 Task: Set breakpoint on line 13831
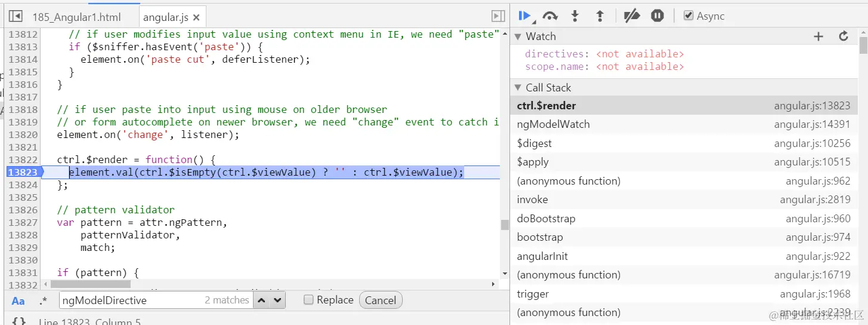pyautogui.click(x=23, y=272)
